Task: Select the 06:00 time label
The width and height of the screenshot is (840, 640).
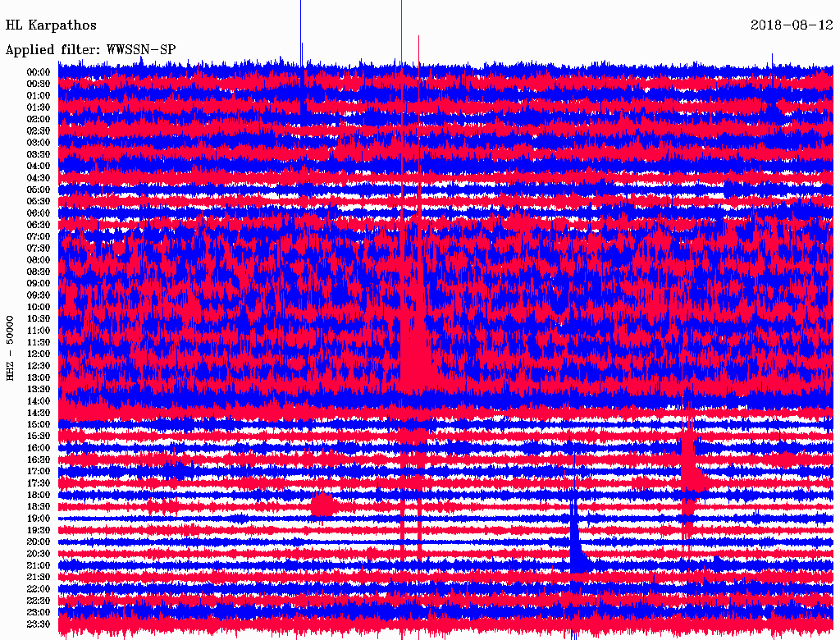Action: click(39, 213)
